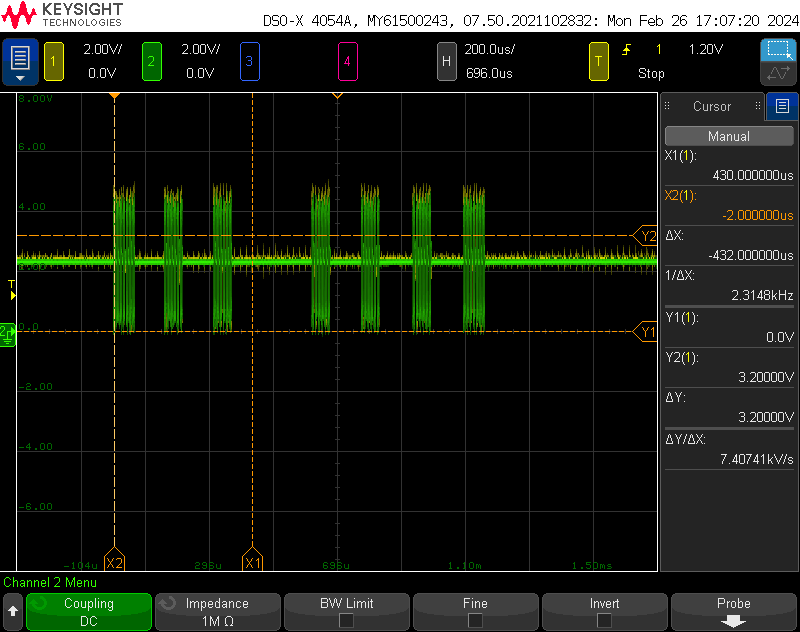Click the ΔX readout -432.000000us

click(751, 255)
